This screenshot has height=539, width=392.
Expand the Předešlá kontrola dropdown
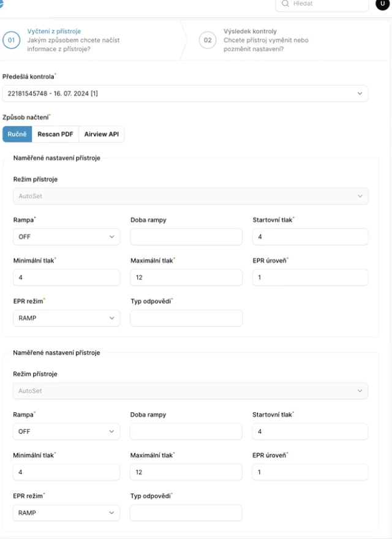click(x=185, y=94)
